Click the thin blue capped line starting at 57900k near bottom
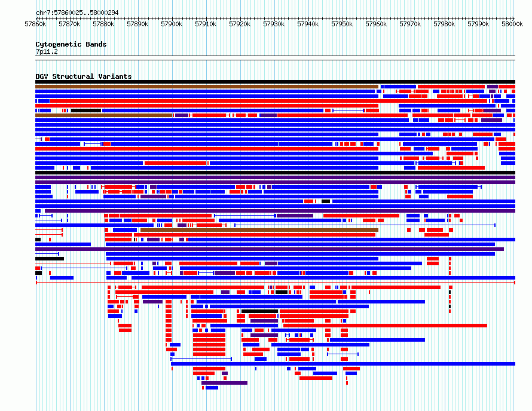 201,359
